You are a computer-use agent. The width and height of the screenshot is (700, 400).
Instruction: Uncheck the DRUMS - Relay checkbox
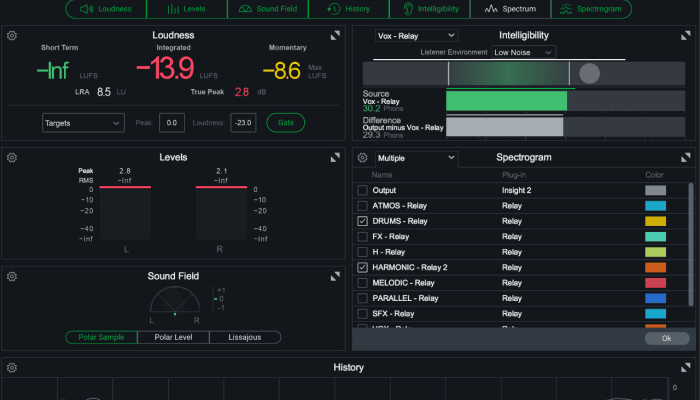362,220
